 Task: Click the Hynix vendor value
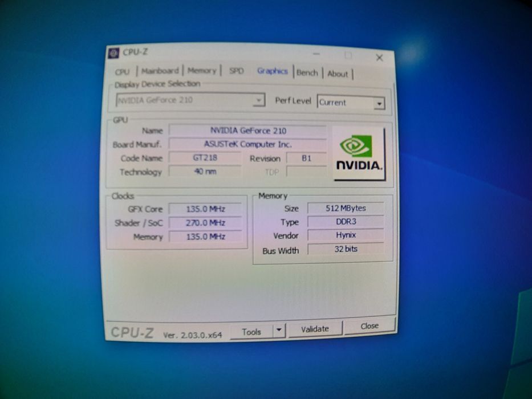(346, 235)
